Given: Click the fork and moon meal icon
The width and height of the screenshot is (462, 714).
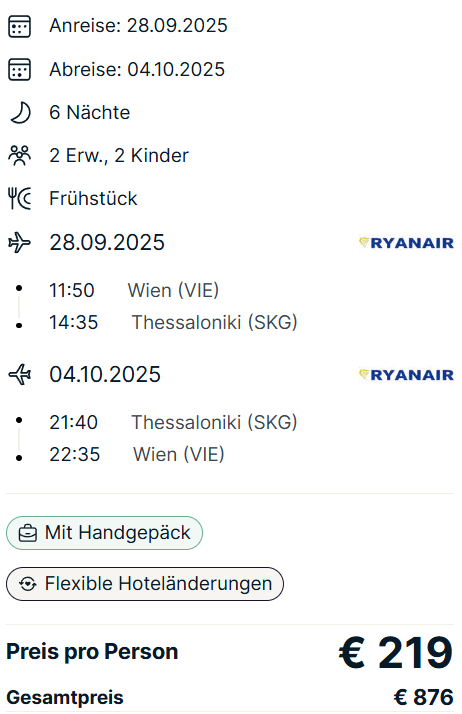Looking at the screenshot, I should click(x=20, y=199).
